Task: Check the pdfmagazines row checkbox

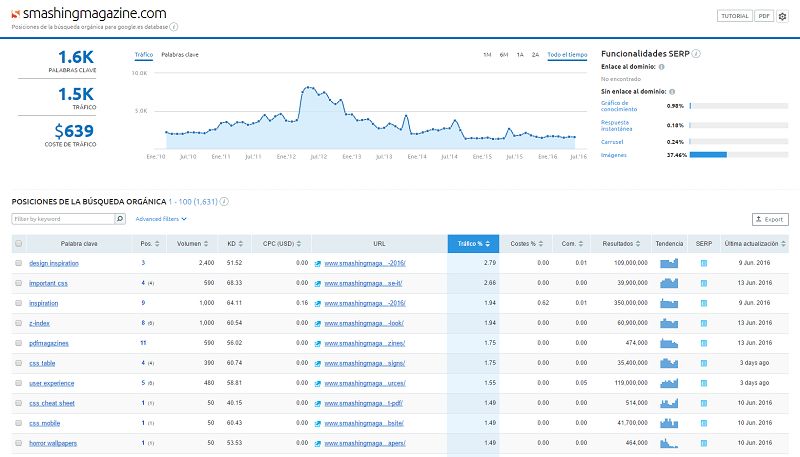Action: (18, 343)
